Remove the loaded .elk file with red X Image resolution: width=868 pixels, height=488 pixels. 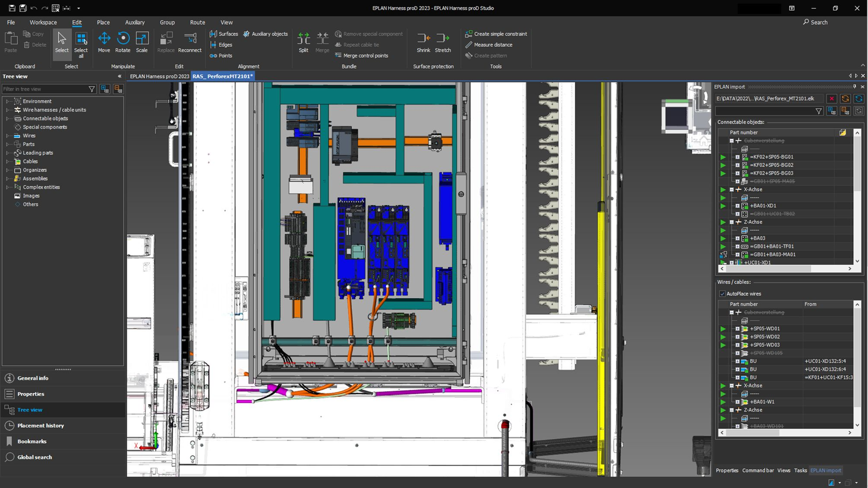[x=832, y=99]
